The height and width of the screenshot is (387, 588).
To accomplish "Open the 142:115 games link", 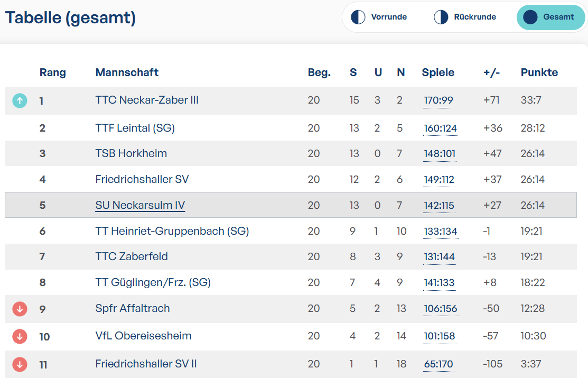I will click(438, 206).
